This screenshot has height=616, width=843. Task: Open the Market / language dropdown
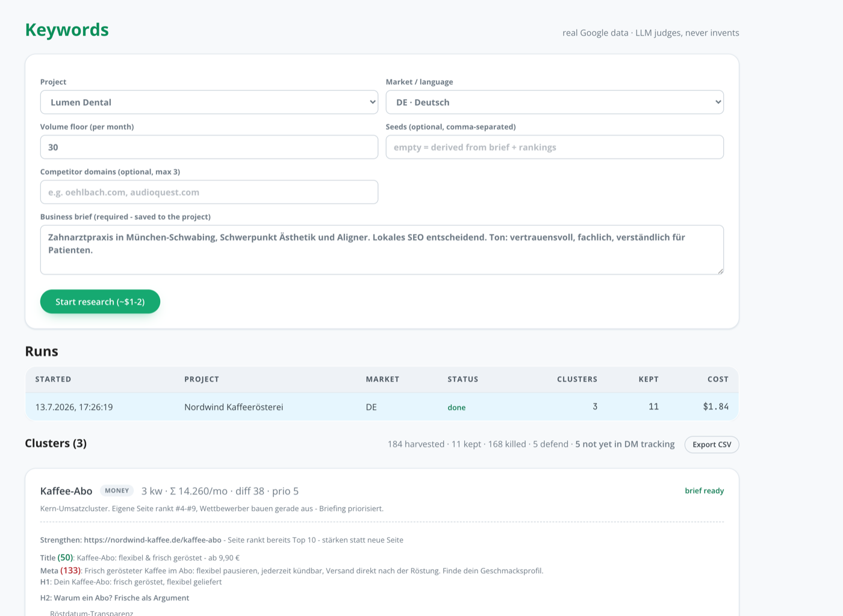(x=555, y=102)
